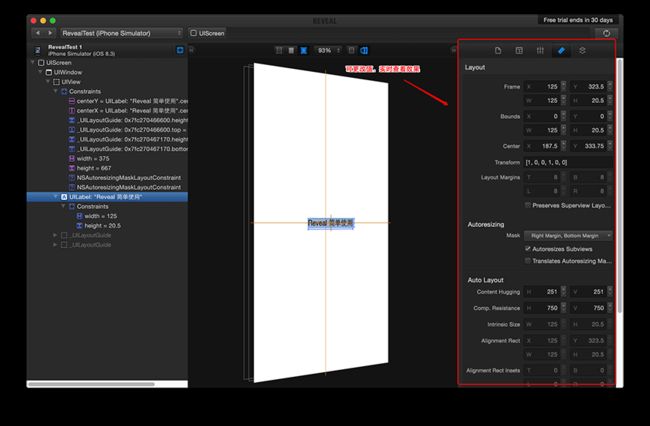Viewport: 650px width, 426px height.
Task: Click the Content Hugging H stepper
Action: (563, 292)
